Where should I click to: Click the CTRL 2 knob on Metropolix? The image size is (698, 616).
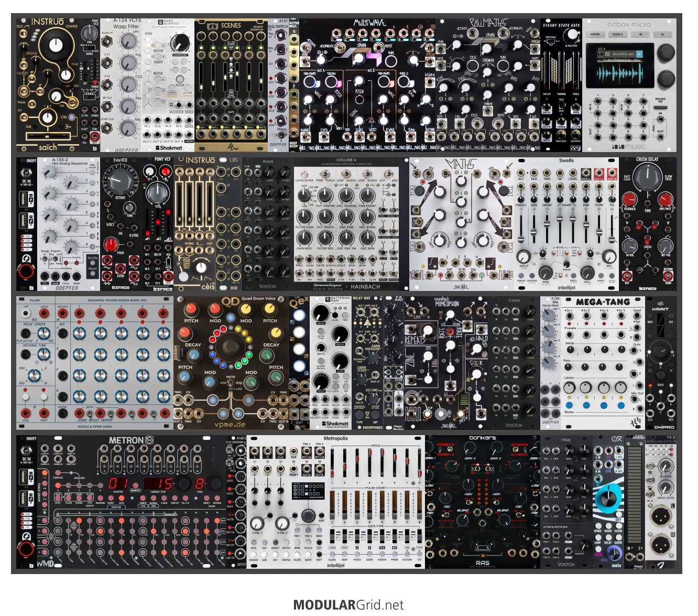tap(282, 523)
